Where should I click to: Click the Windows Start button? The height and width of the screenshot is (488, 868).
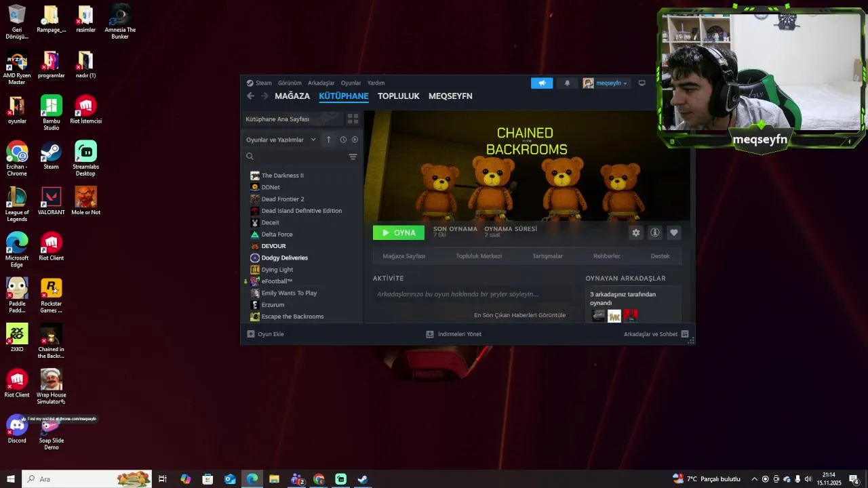(x=11, y=479)
